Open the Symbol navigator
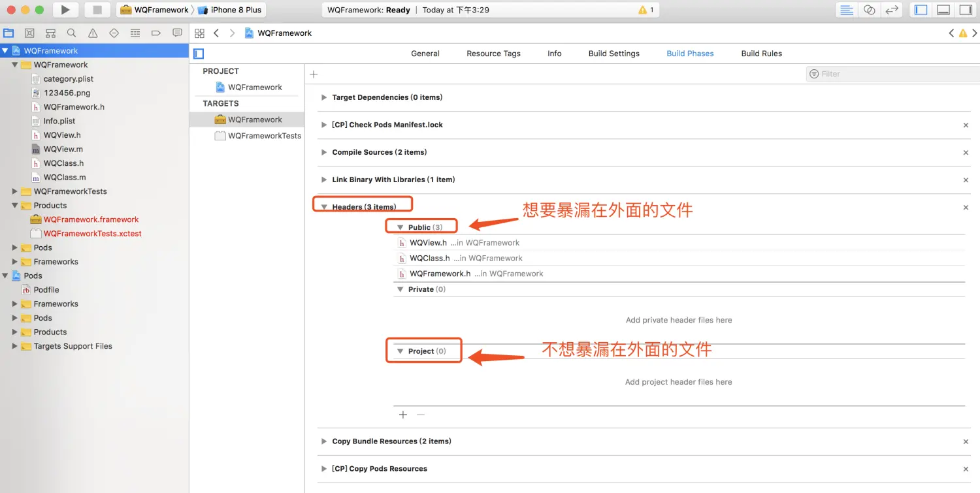Screen dimensions: 980x493 pyautogui.click(x=50, y=33)
